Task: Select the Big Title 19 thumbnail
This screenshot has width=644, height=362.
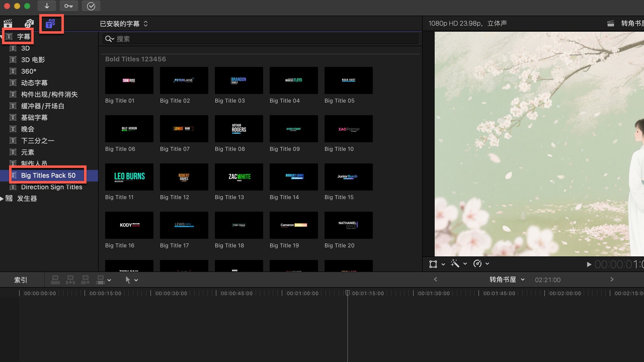Action: coord(293,225)
